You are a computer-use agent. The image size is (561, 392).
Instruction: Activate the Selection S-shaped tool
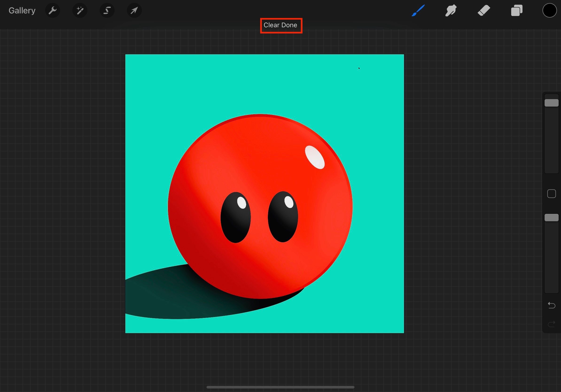(x=107, y=11)
